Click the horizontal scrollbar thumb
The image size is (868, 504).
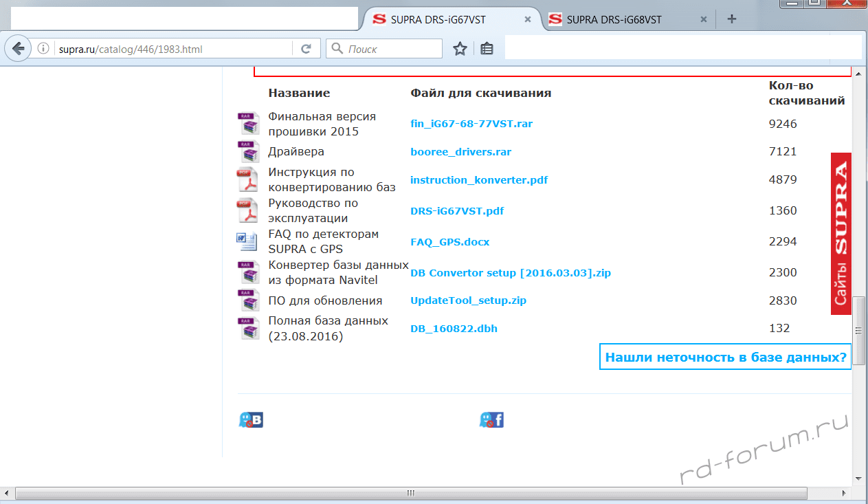coord(412,493)
